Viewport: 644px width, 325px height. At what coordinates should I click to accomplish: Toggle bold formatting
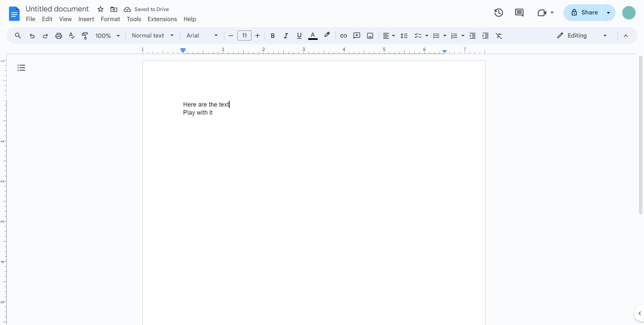[x=273, y=36]
